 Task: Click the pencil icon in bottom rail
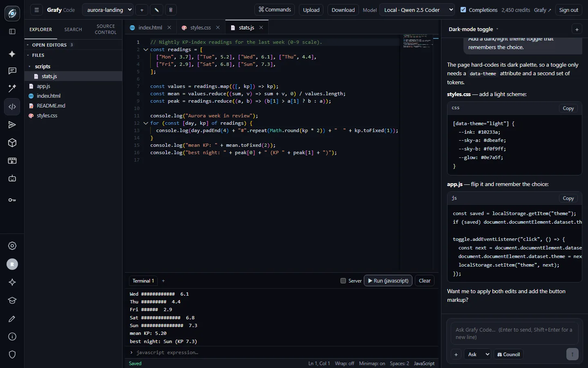coord(12,319)
